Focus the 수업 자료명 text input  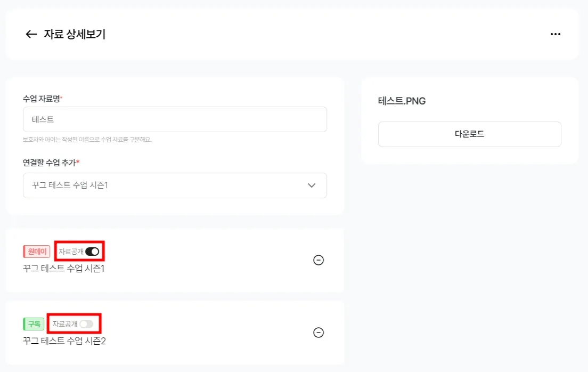coord(175,119)
